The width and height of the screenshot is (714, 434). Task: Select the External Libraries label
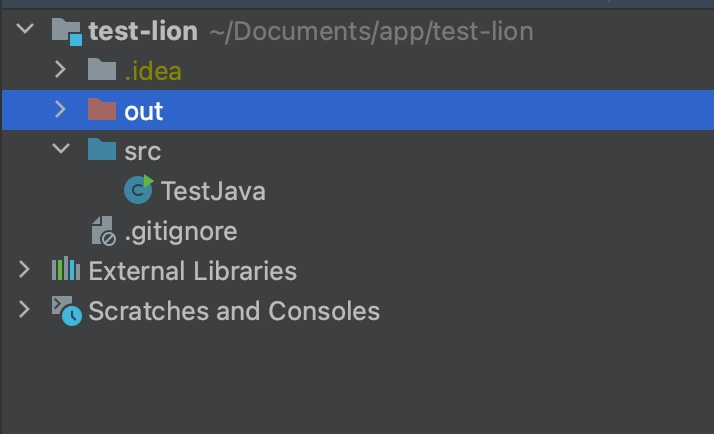point(192,271)
